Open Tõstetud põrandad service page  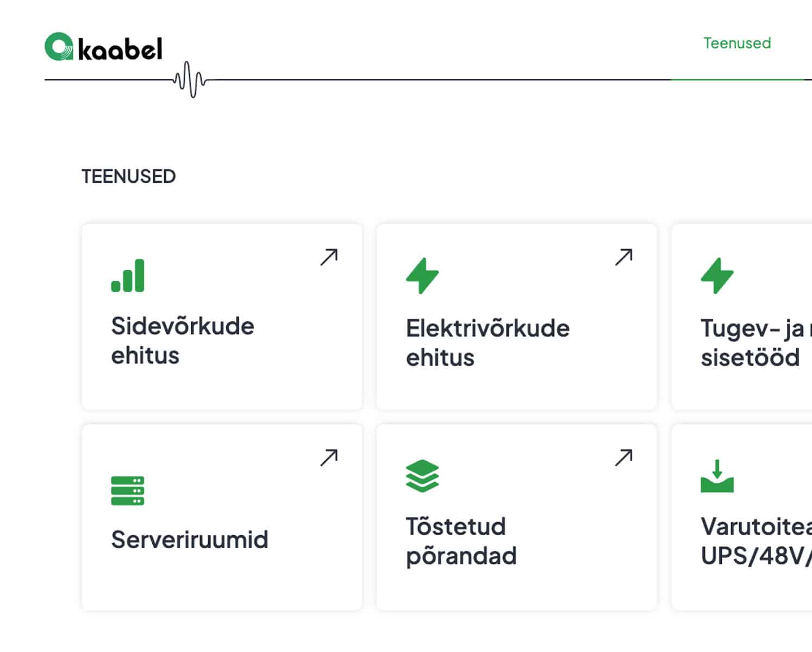point(461,541)
